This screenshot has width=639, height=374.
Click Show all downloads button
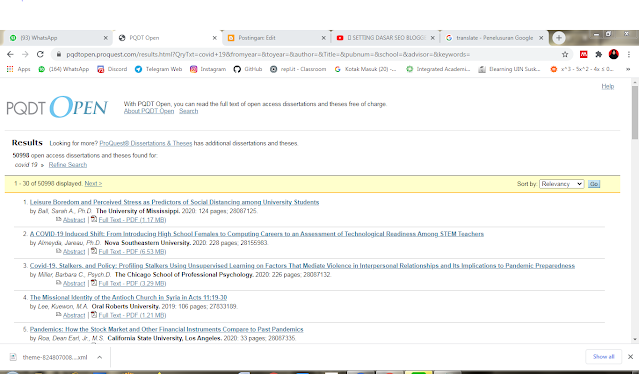(x=603, y=357)
